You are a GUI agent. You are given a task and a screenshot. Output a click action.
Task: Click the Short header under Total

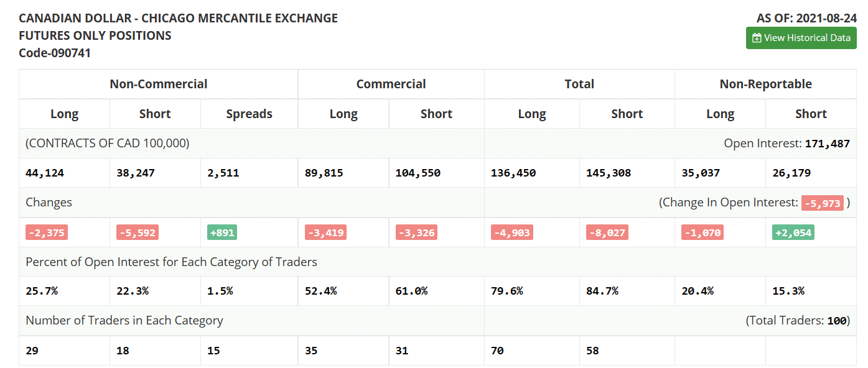point(627,114)
